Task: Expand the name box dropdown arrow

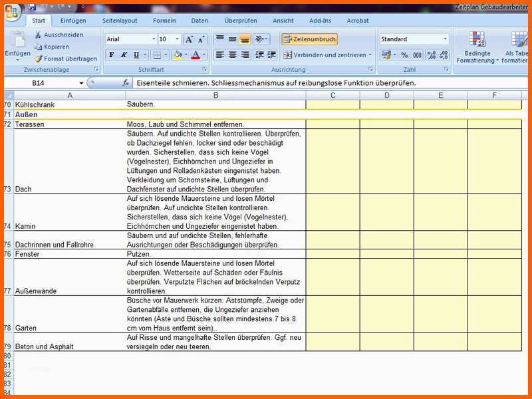Action: click(x=81, y=83)
